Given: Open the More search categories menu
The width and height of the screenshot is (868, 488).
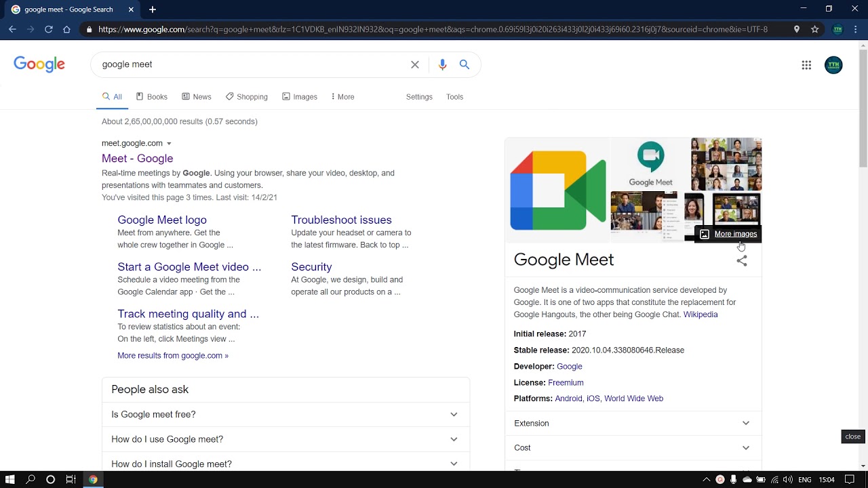Looking at the screenshot, I should point(342,97).
